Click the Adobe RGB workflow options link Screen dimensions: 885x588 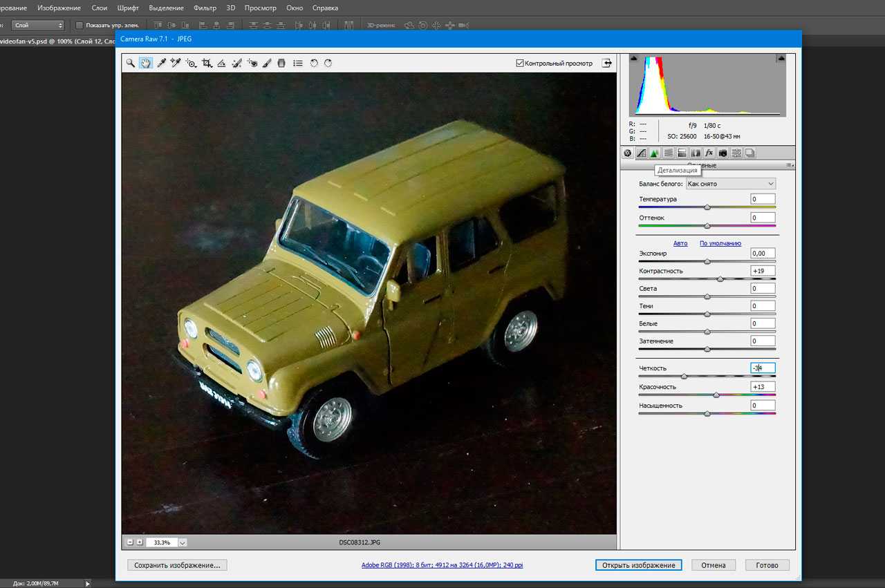442,565
